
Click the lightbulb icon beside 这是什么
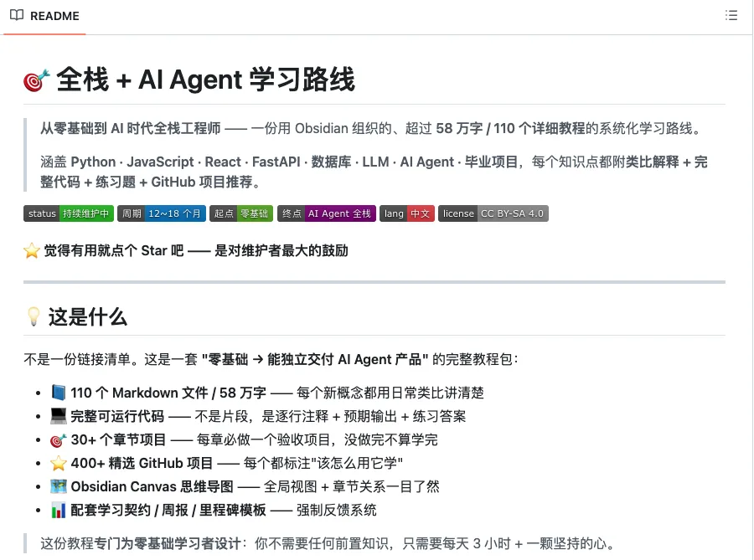[x=34, y=317]
